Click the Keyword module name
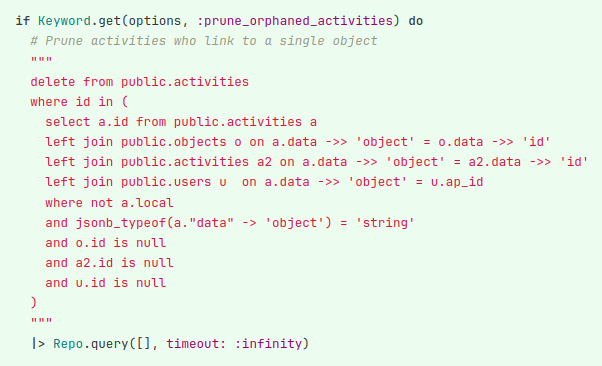This screenshot has height=366, width=602. click(64, 21)
